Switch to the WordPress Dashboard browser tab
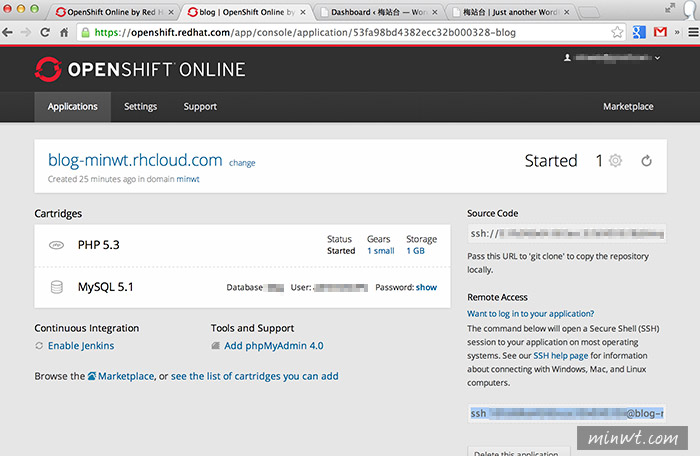 pyautogui.click(x=379, y=12)
